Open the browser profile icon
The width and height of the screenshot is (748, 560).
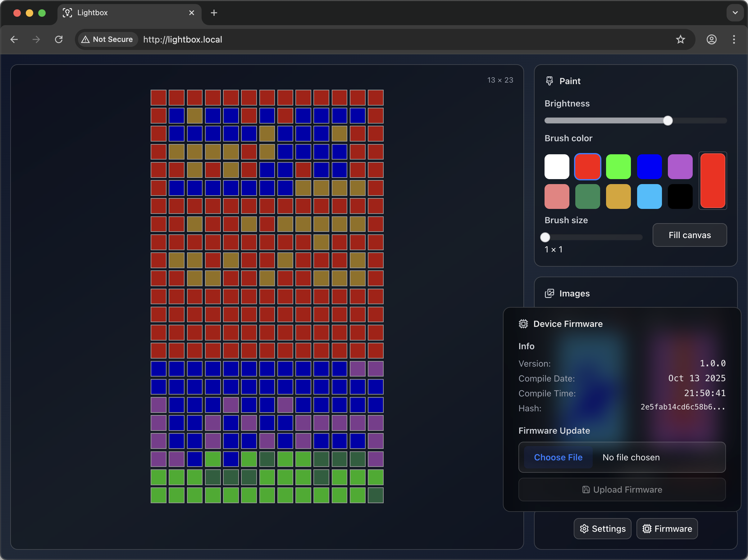point(711,39)
